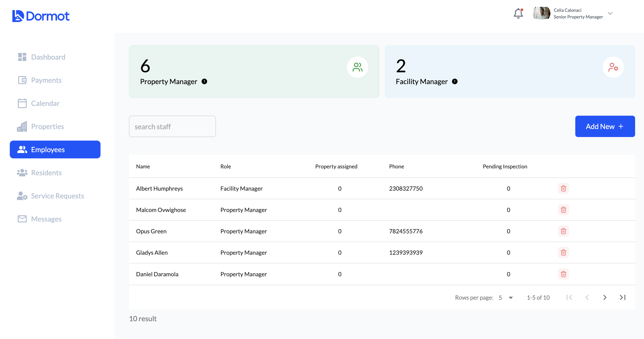
Task: Focus the search staff field
Action: [172, 127]
